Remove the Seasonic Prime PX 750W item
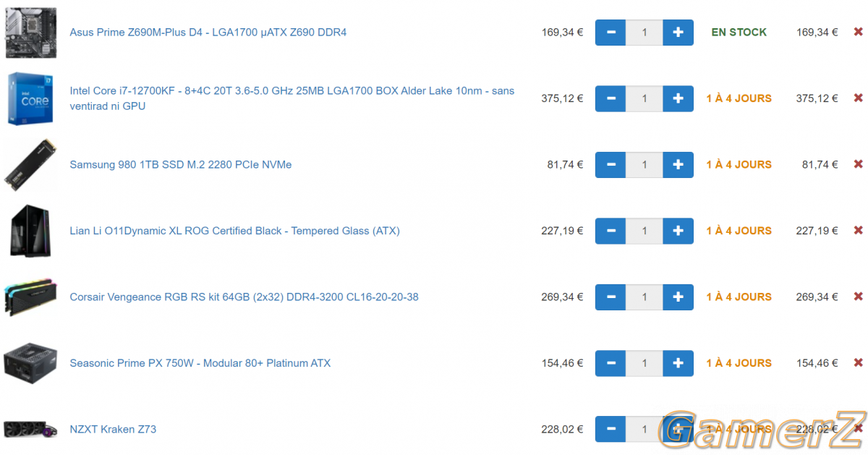The height and width of the screenshot is (455, 868). (859, 363)
